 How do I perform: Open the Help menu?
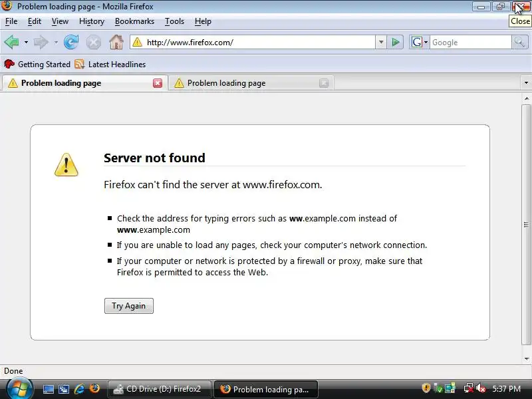(203, 21)
